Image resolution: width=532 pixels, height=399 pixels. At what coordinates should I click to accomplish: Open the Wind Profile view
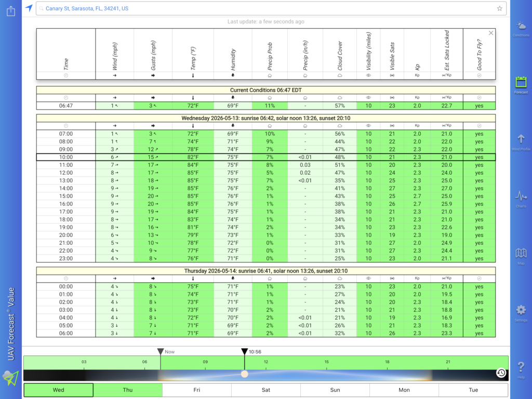(521, 142)
